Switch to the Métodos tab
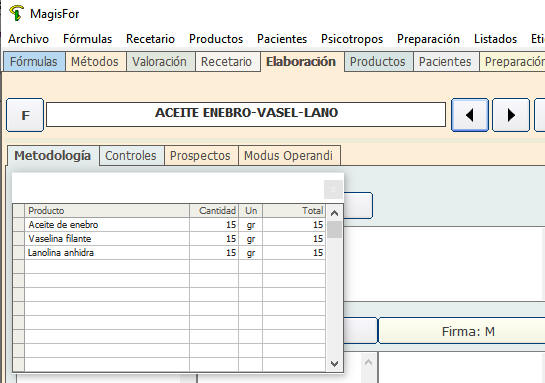 tap(95, 62)
